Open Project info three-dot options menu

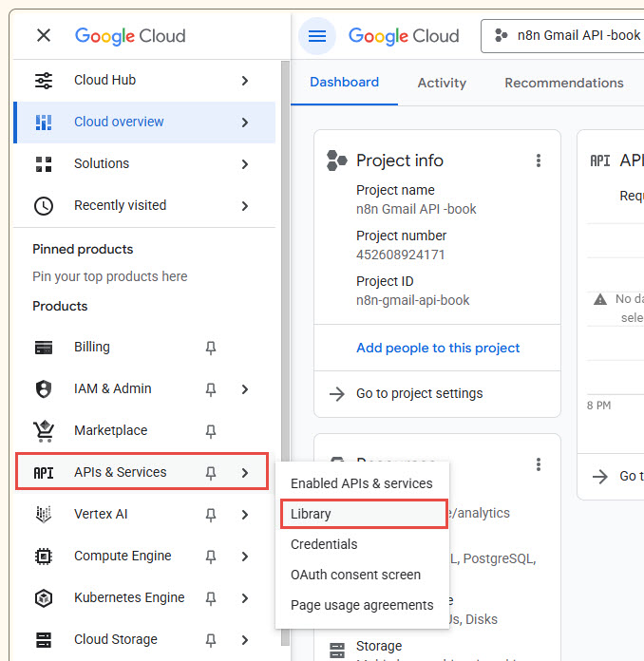539,161
